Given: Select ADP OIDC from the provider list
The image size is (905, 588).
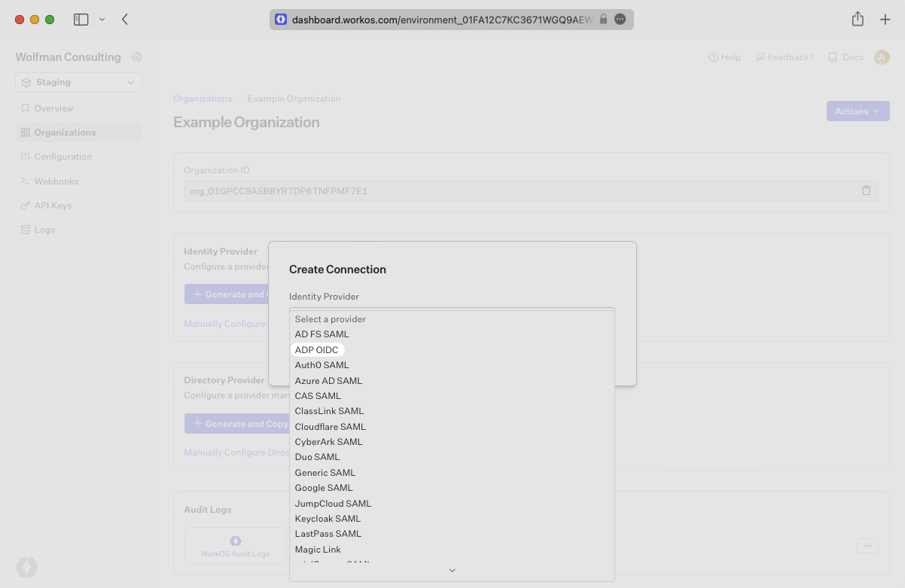Looking at the screenshot, I should click(317, 349).
